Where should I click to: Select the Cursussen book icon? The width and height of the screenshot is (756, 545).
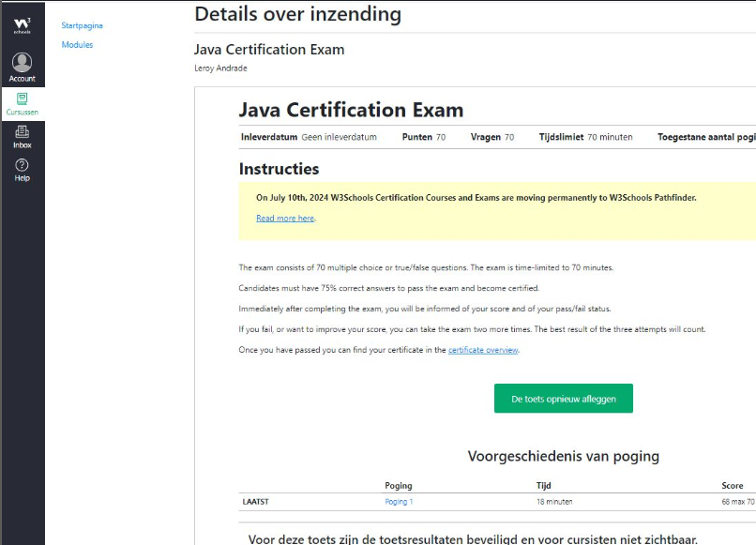click(x=22, y=98)
